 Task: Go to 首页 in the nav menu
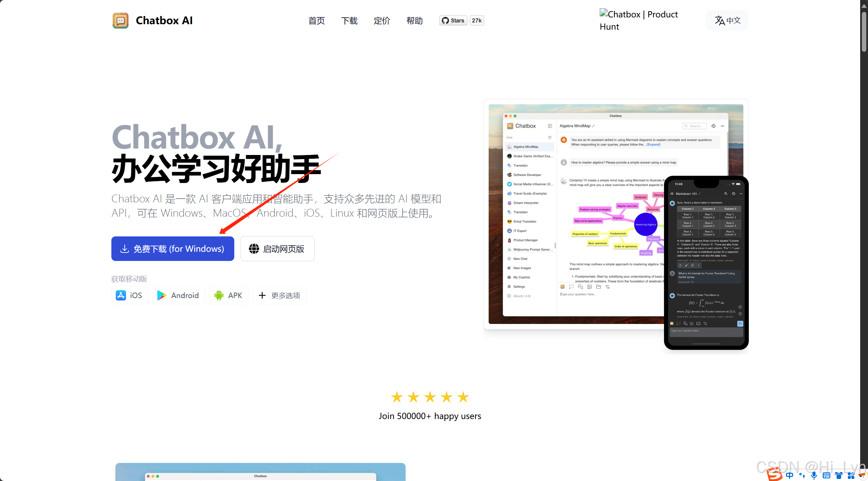316,21
